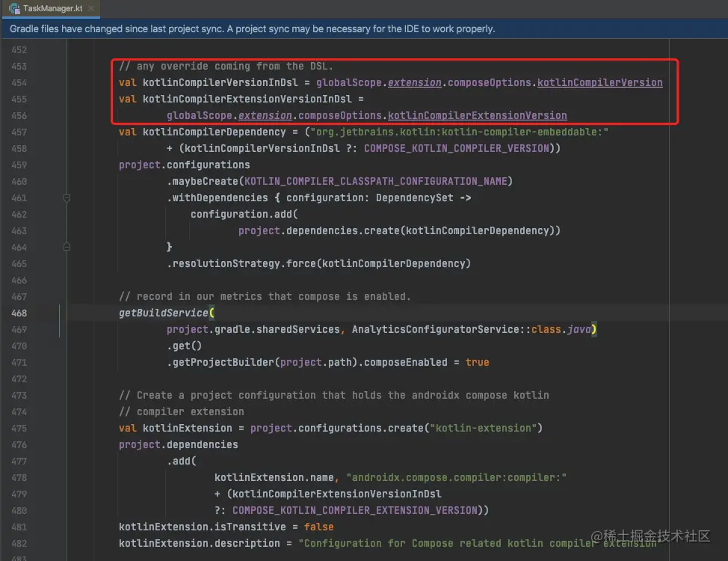Click the "// compiler extension" comment on line 474
Viewport: 728px width, 561px height.
click(182, 412)
